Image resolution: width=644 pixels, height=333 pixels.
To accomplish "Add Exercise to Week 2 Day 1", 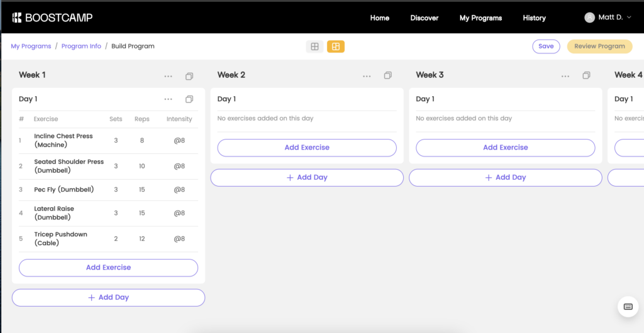I will click(x=307, y=148).
